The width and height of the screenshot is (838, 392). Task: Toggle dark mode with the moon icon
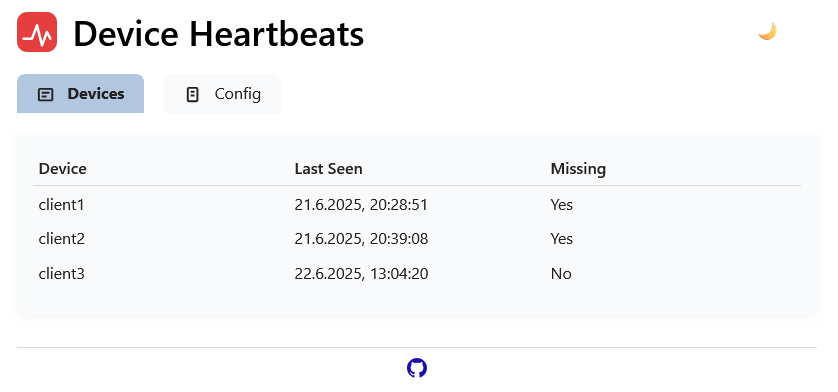pyautogui.click(x=767, y=32)
